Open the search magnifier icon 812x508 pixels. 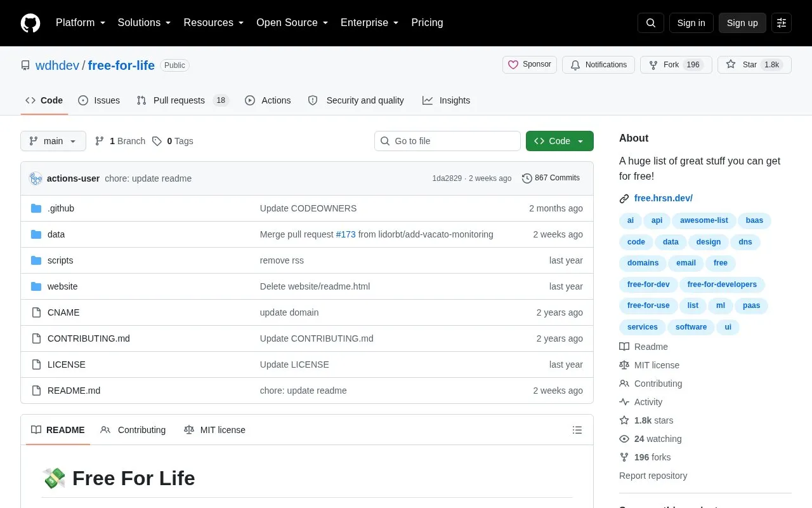[x=651, y=23]
